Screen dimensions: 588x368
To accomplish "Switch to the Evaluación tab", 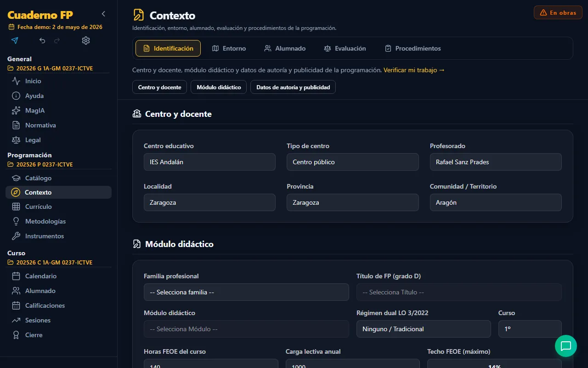I will pos(345,48).
